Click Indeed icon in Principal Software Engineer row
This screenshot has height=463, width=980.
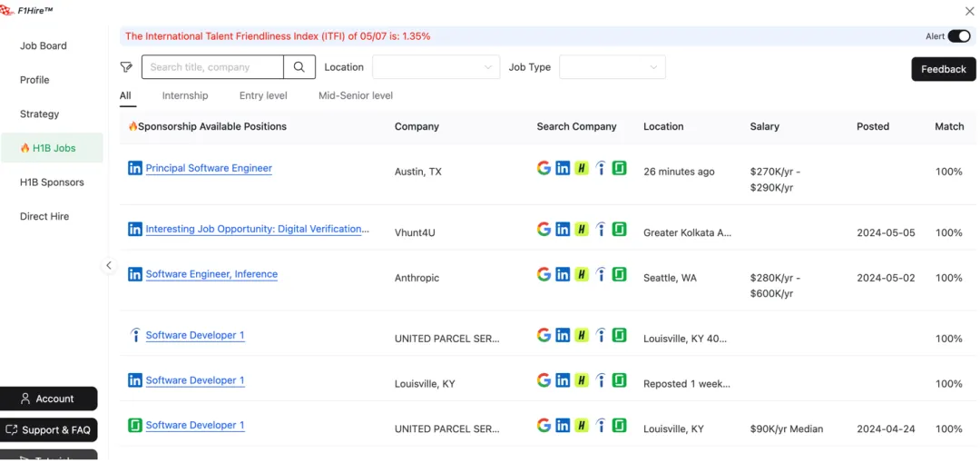click(601, 168)
